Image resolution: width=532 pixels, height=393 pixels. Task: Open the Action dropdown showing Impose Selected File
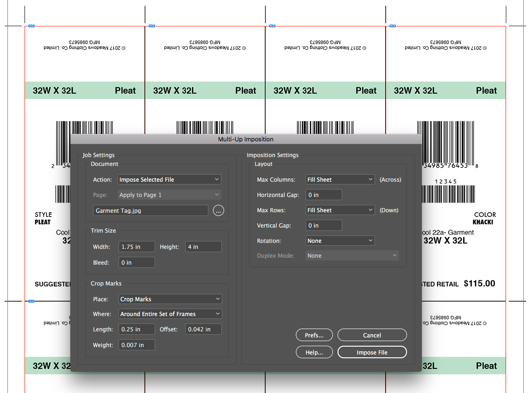pyautogui.click(x=169, y=179)
